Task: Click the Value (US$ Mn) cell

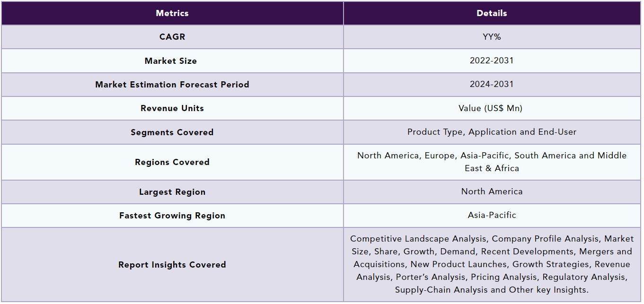Action: (492, 108)
